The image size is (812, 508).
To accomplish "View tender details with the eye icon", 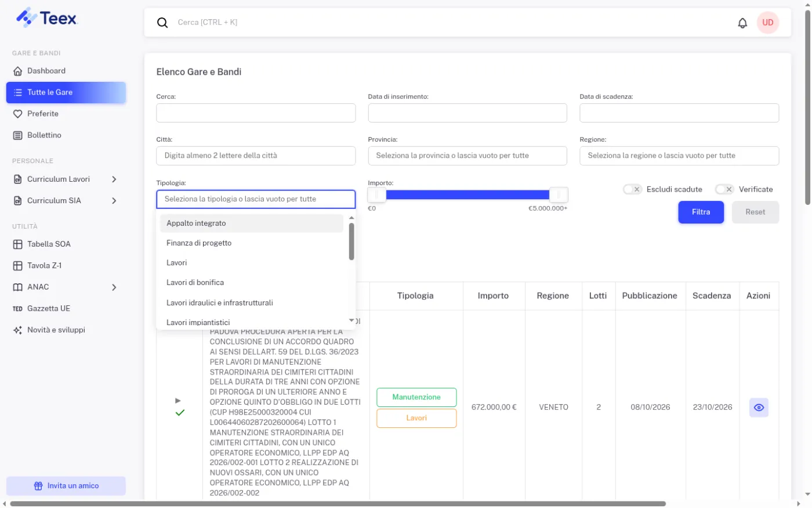I will [x=759, y=408].
